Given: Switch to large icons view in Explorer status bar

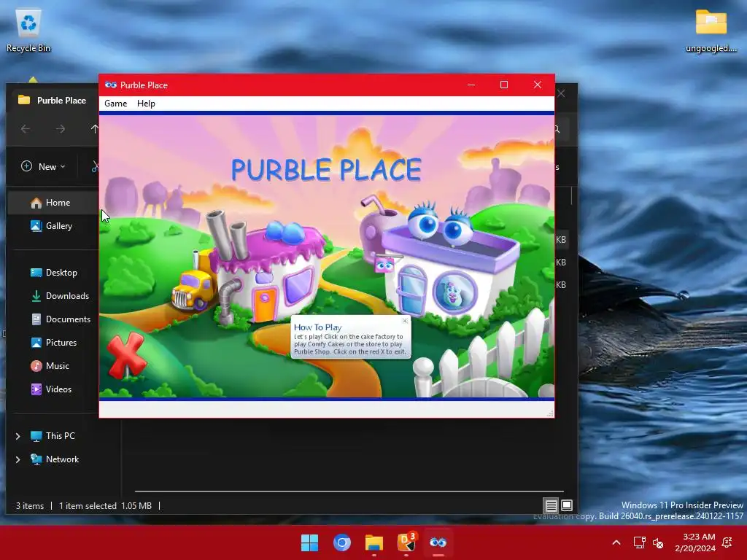Looking at the screenshot, I should pyautogui.click(x=566, y=505).
